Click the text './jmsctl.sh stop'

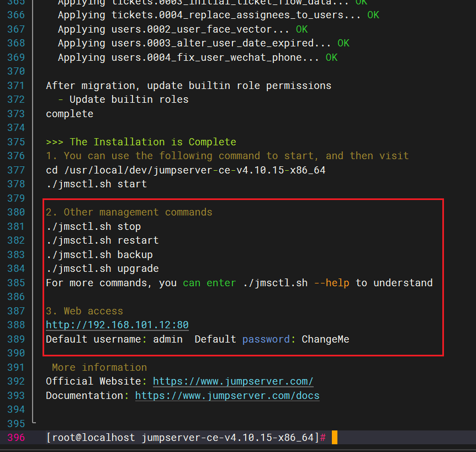pos(93,227)
